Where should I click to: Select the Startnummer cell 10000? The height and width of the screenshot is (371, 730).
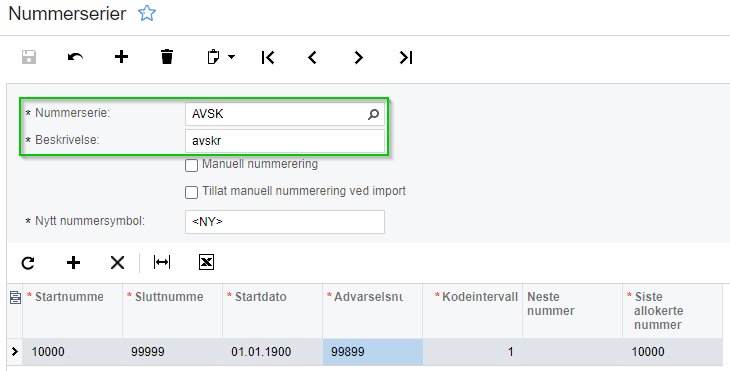tap(73, 351)
